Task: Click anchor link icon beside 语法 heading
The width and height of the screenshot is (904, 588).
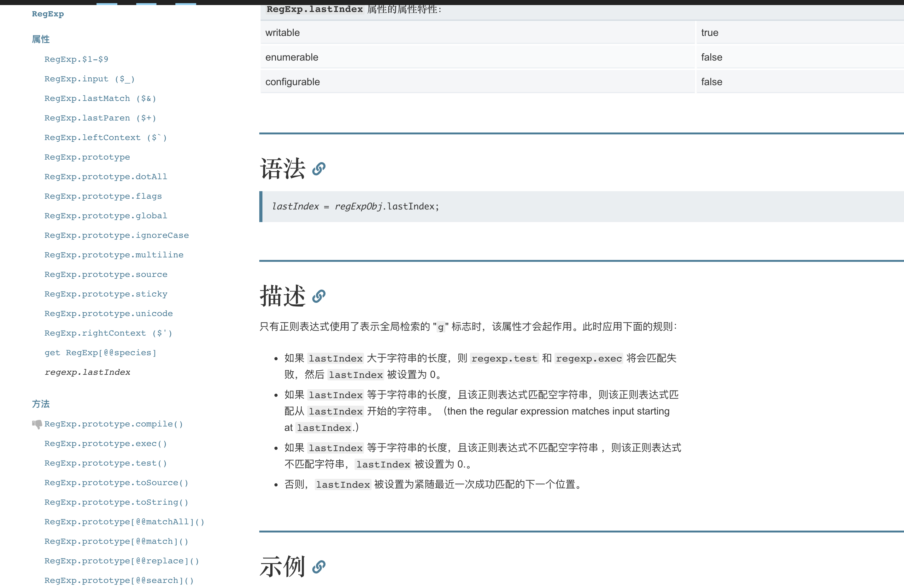Action: (x=319, y=169)
